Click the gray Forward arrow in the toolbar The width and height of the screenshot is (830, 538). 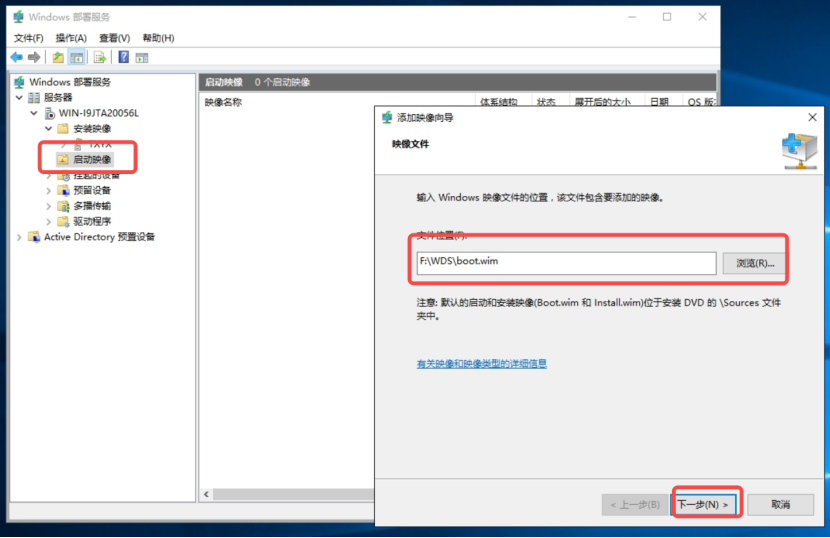(34, 57)
